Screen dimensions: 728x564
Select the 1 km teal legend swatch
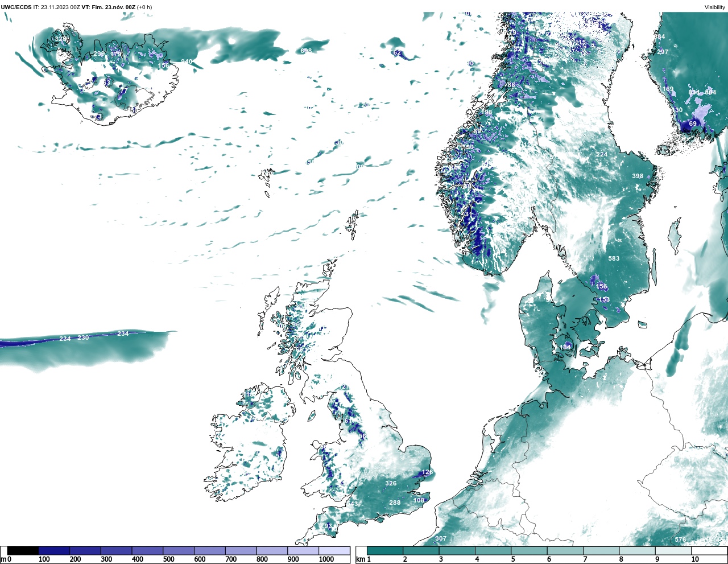pyautogui.click(x=385, y=551)
